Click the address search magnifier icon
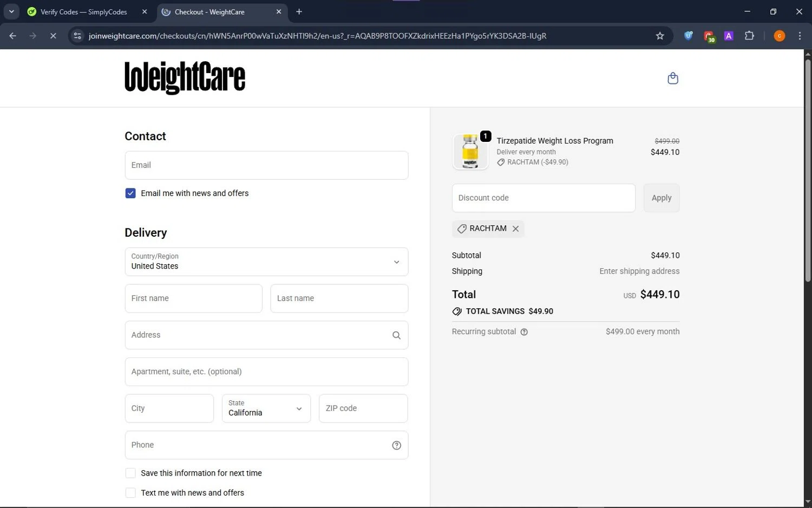The image size is (812, 508). pos(396,335)
